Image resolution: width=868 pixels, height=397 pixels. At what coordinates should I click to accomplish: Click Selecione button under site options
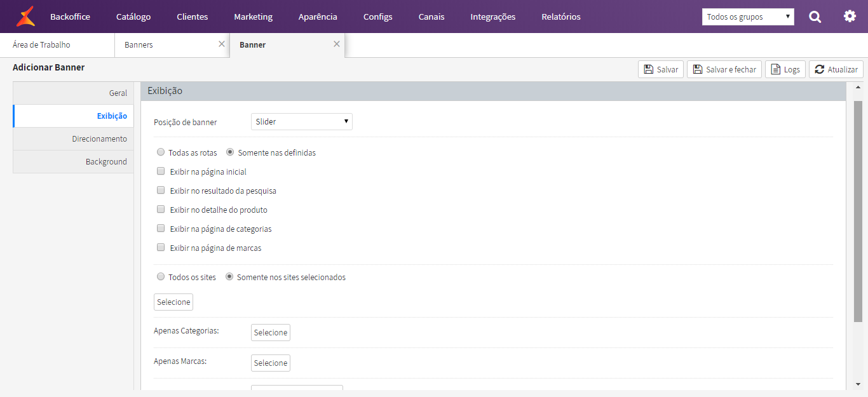coord(173,302)
